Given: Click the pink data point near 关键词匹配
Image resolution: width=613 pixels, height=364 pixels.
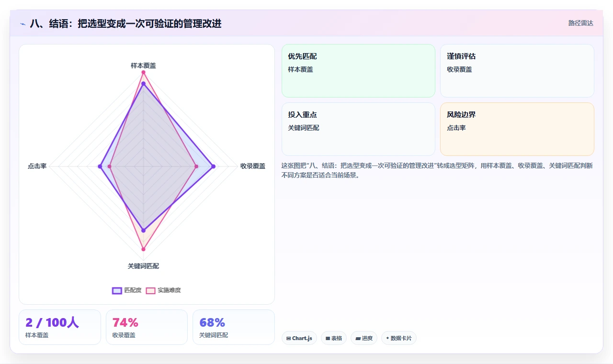Looking at the screenshot, I should coord(143,249).
